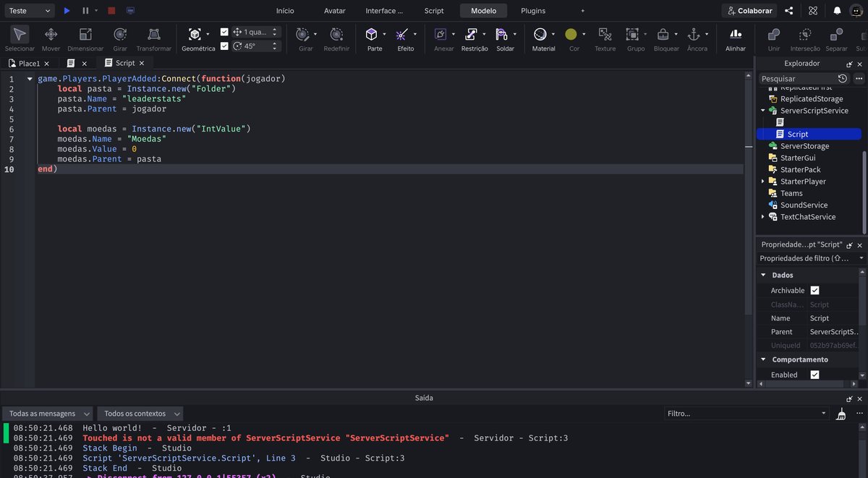
Task: Start the playtest with the blue Play button
Action: click(x=67, y=11)
